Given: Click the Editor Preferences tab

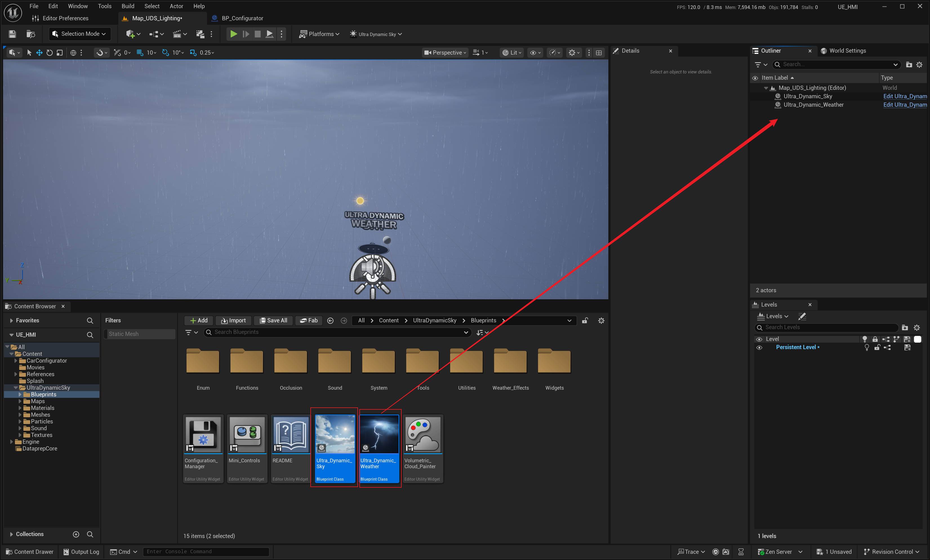Looking at the screenshot, I should pyautogui.click(x=61, y=18).
